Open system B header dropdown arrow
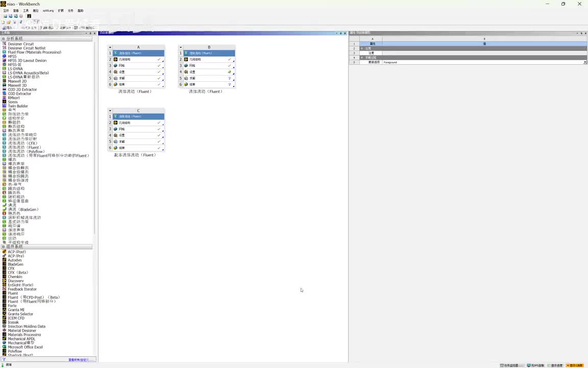Viewport: 588px width, 368px height. coord(180,48)
